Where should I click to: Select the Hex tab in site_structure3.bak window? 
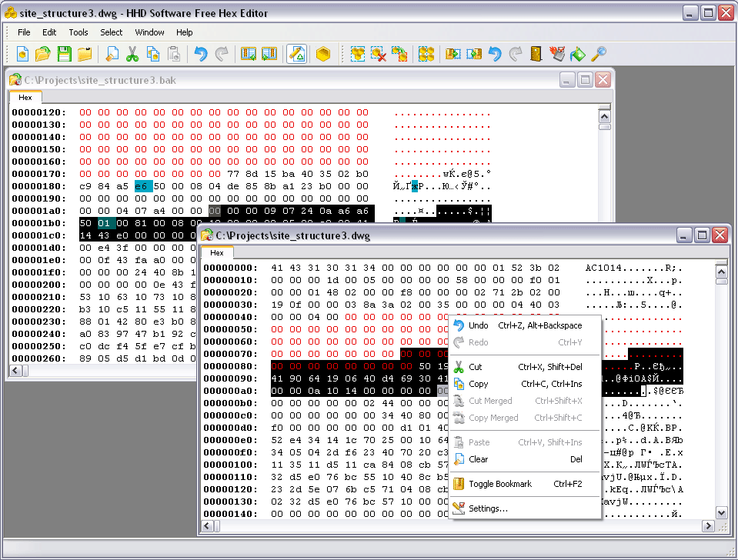(25, 98)
